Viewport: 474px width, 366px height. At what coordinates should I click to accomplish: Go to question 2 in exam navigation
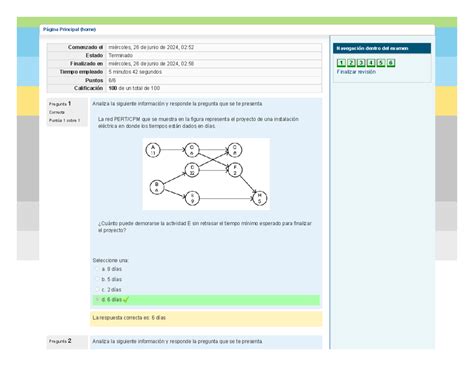351,63
